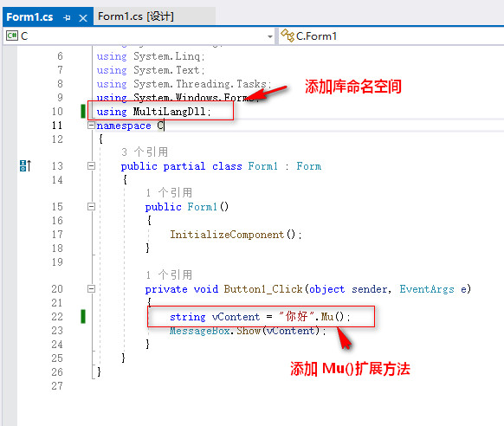Image resolution: width=504 pixels, height=426 pixels.
Task: Open the 1 个引用 link above Button1_Click
Action: pos(169,274)
